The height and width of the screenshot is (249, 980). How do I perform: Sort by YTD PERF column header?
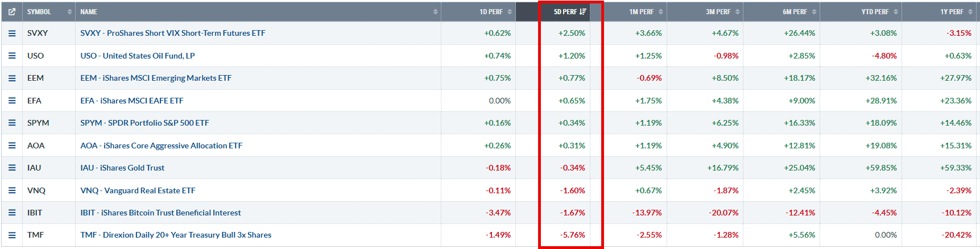click(879, 11)
